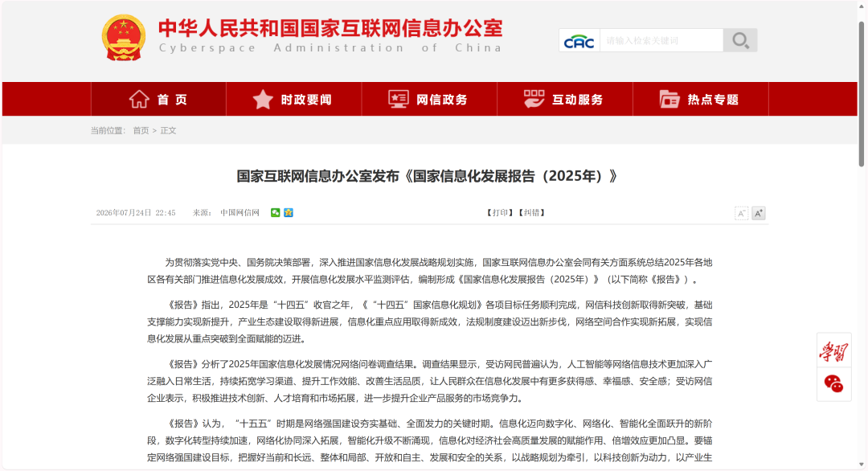This screenshot has height=471, width=868.
Task: Click the publish date 2026年07月24日 22:45
Action: click(x=136, y=212)
